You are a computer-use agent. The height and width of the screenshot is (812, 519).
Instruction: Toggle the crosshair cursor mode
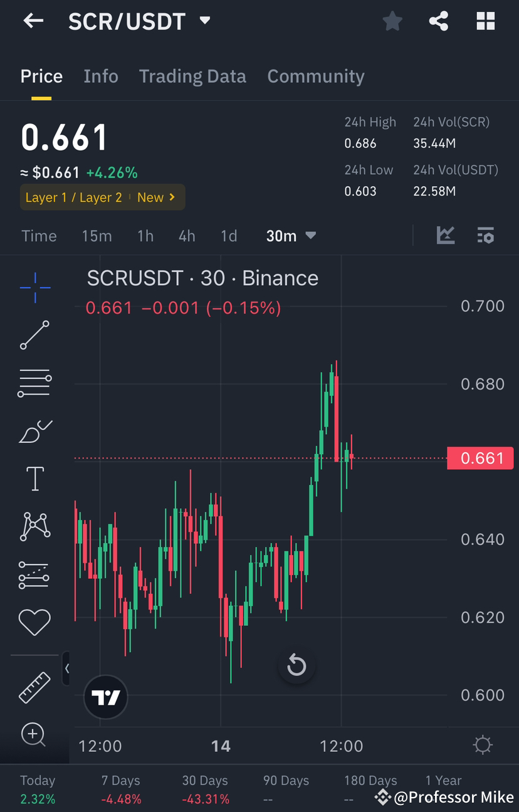tap(34, 288)
